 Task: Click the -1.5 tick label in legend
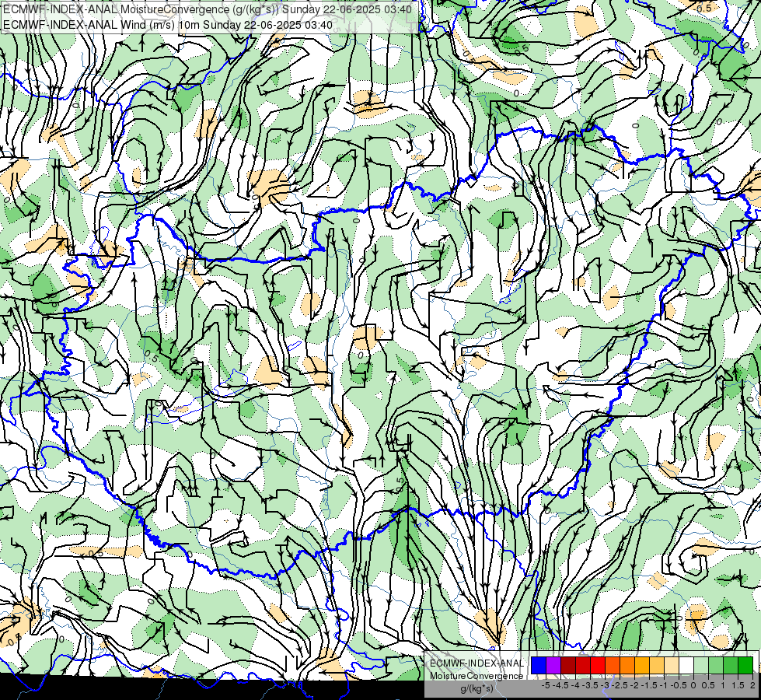649,685
